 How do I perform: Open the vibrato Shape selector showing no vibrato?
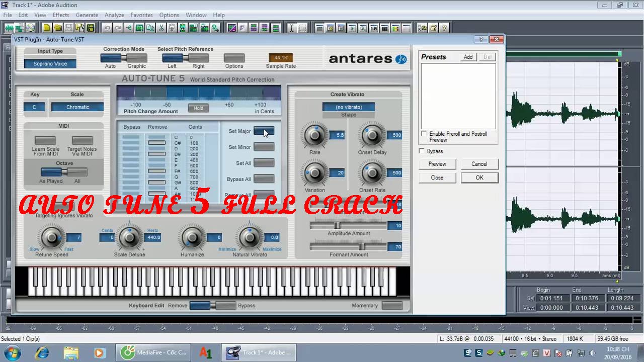348,107
